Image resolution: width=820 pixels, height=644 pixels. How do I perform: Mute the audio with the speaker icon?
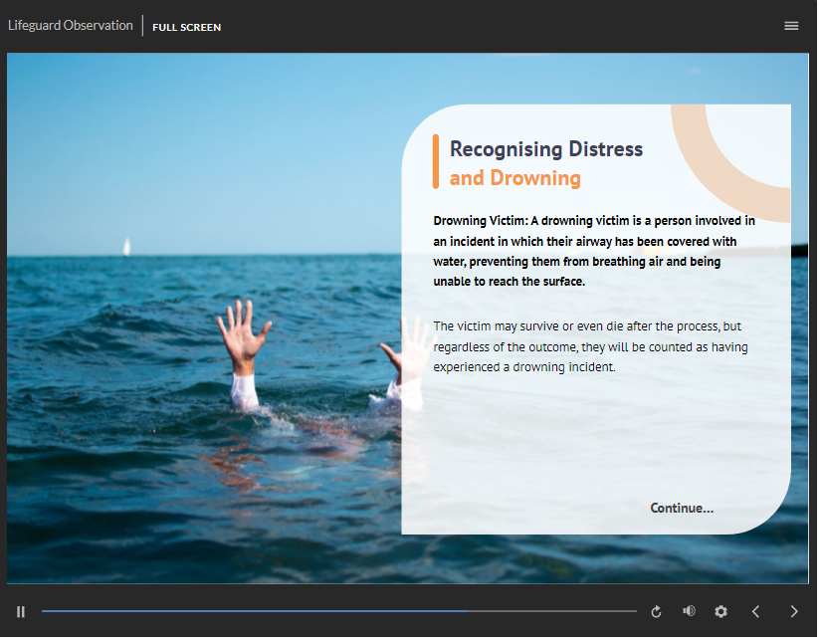(x=689, y=611)
